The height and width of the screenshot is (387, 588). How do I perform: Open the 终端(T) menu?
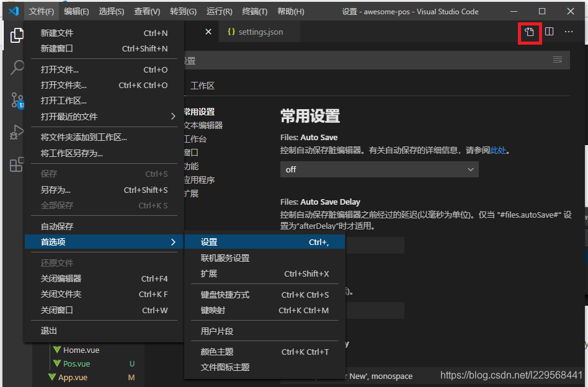coord(255,12)
